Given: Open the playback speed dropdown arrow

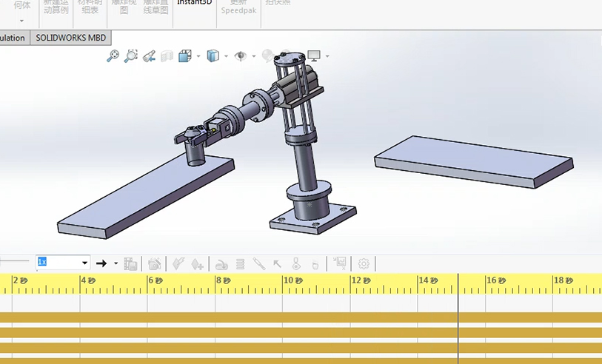Looking at the screenshot, I should [x=85, y=263].
